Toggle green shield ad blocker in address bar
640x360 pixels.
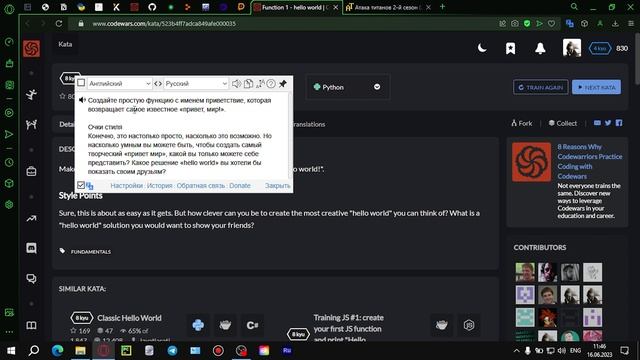(x=527, y=24)
